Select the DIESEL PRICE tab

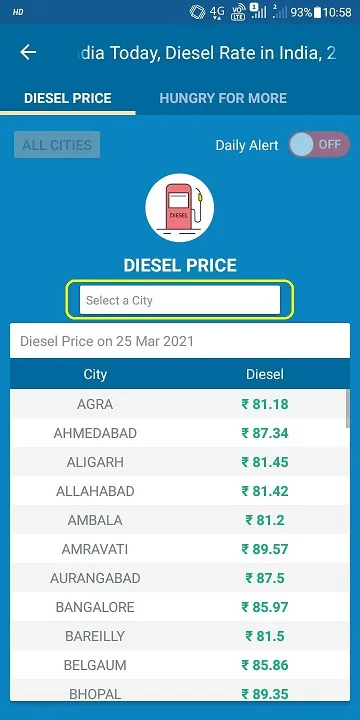[x=68, y=98]
